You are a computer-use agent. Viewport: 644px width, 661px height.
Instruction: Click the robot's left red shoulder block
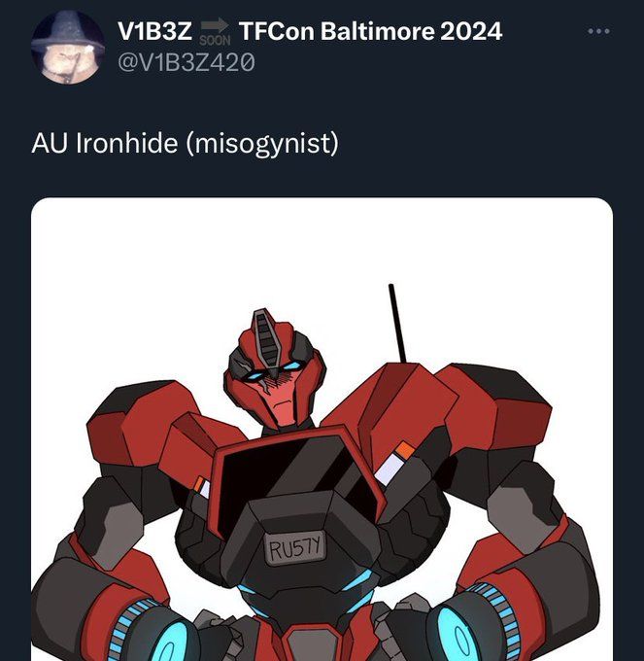(x=141, y=422)
